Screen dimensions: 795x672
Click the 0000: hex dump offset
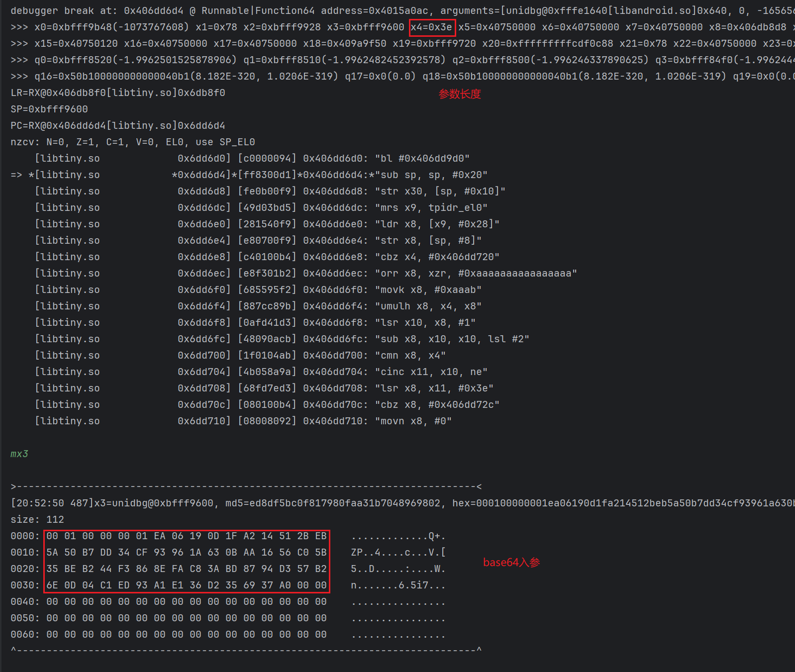point(25,536)
